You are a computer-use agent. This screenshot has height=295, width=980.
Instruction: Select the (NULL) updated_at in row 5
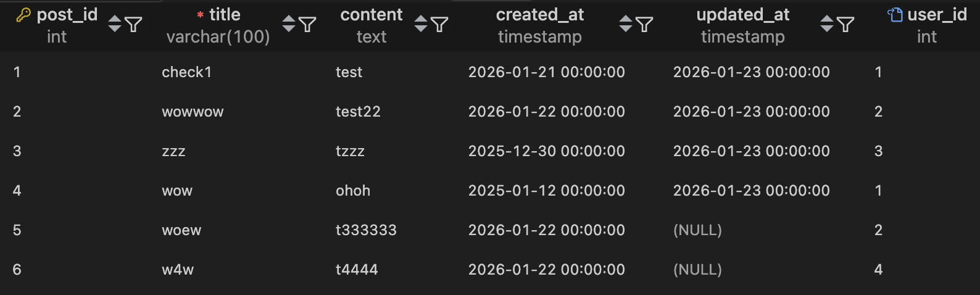coord(697,230)
